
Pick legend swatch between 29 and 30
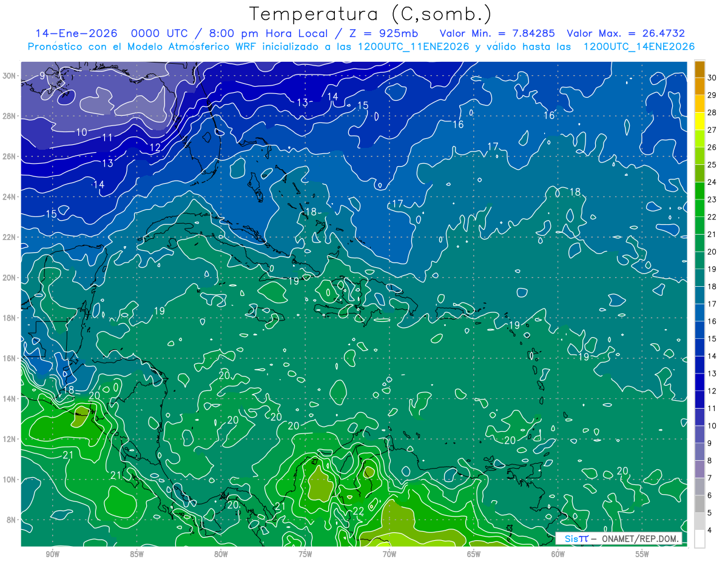coord(699,87)
